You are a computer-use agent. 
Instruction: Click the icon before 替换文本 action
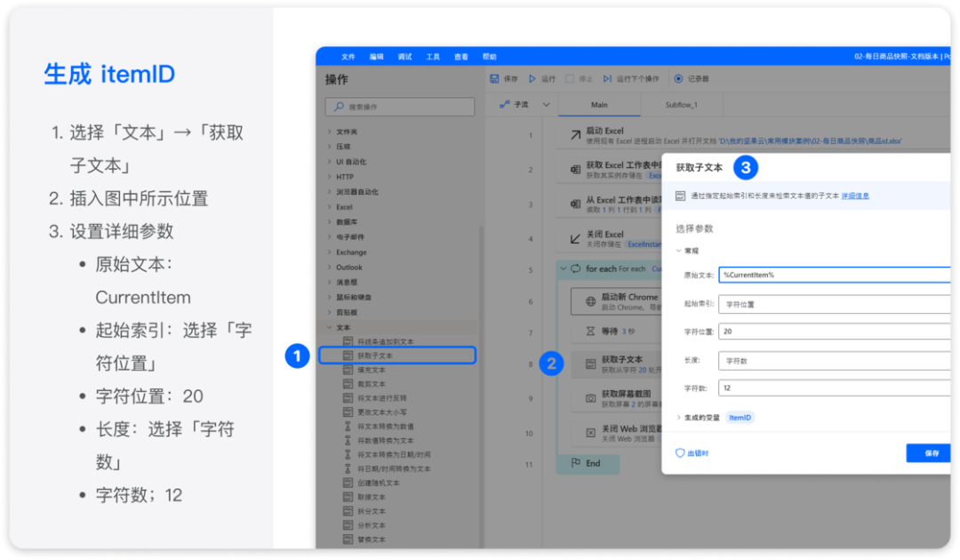point(348,540)
